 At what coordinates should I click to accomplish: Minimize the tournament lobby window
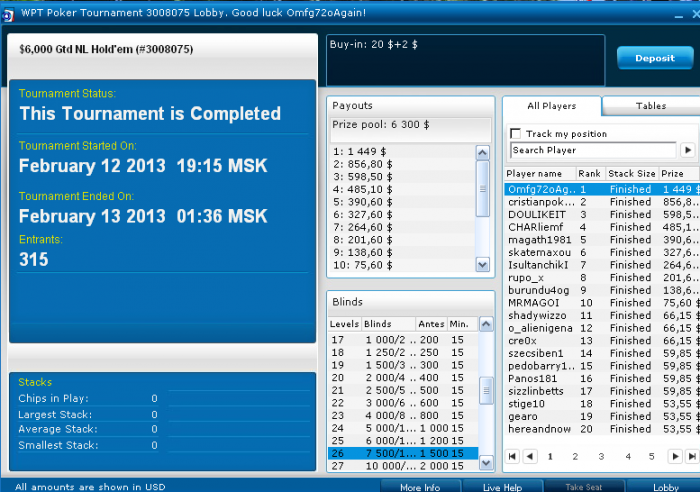pyautogui.click(x=679, y=15)
